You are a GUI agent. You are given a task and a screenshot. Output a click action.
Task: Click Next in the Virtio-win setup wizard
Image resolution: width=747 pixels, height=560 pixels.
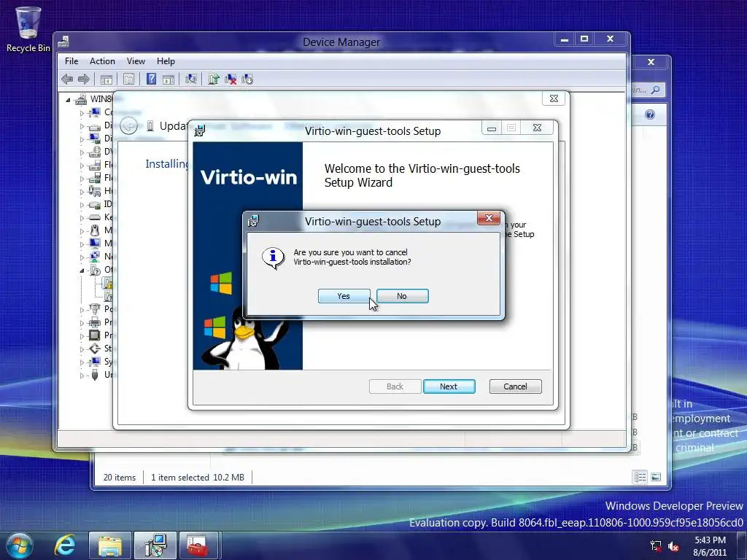[x=449, y=386]
